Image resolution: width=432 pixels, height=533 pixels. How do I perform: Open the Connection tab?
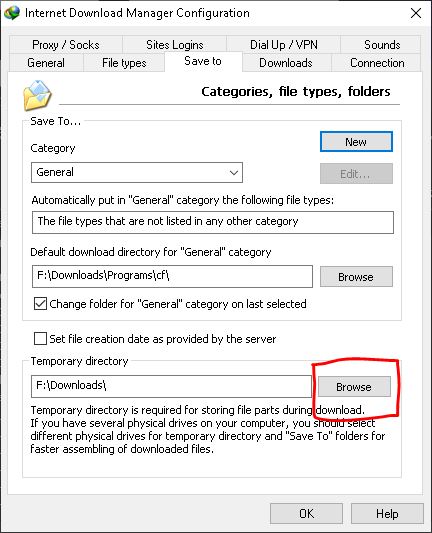[377, 63]
